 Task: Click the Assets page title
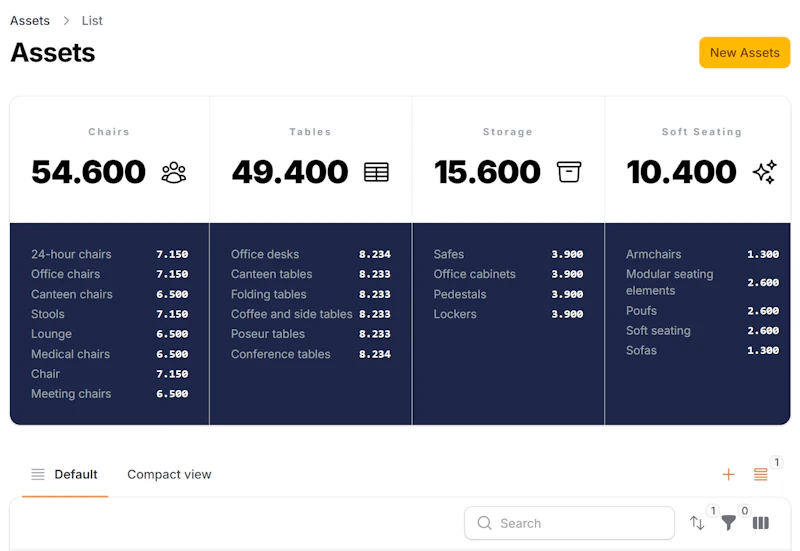tap(53, 53)
